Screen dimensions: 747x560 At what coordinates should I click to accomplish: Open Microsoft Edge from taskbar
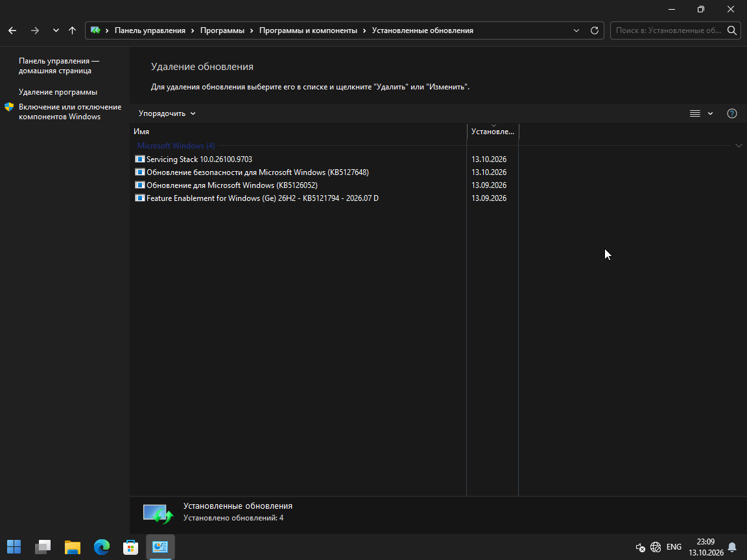coord(101,546)
